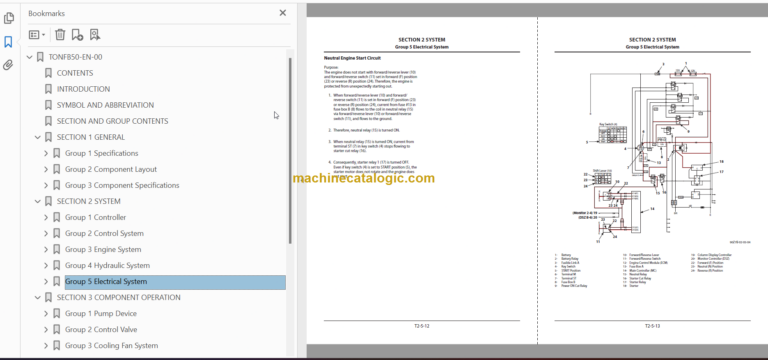Image resolution: width=768 pixels, height=360 pixels.
Task: Open Group 1 Pump Device bookmark text
Action: tap(101, 313)
